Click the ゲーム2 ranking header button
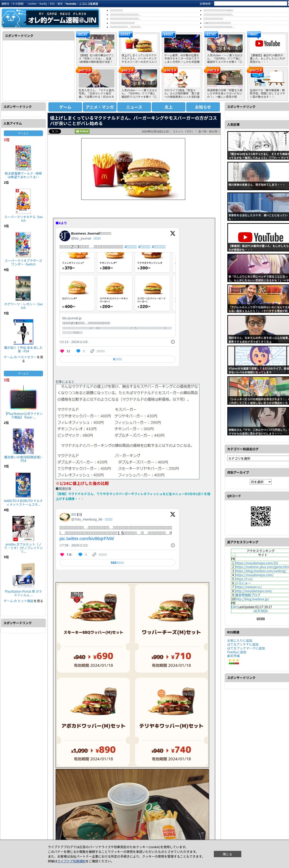289x868 pixels. [x=23, y=373]
